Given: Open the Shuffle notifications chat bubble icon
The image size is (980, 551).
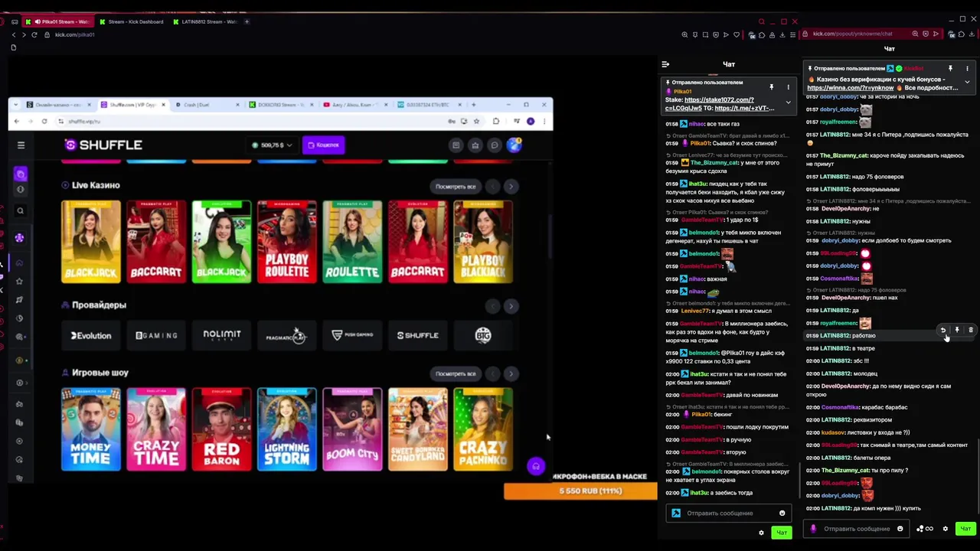Looking at the screenshot, I should [495, 145].
